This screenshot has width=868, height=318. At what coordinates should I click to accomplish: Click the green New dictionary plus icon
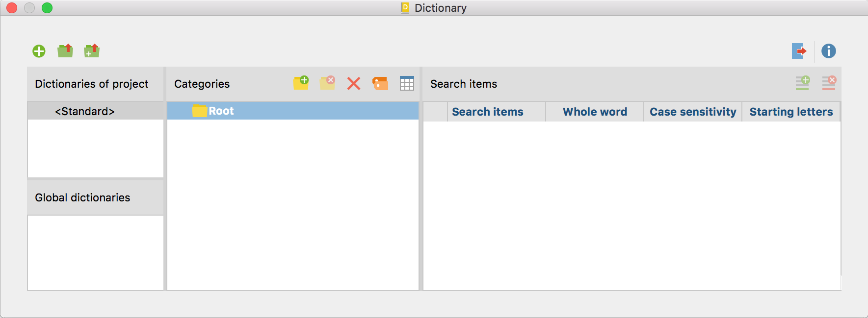(39, 51)
